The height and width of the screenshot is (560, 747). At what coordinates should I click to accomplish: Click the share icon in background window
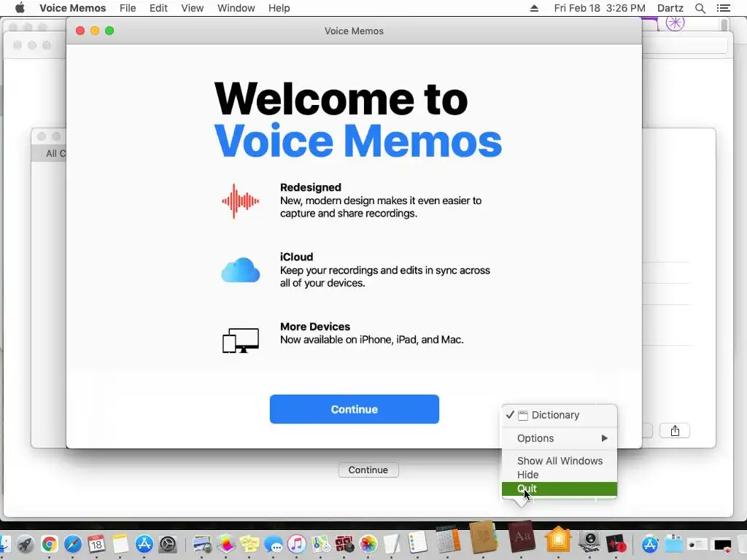click(675, 431)
